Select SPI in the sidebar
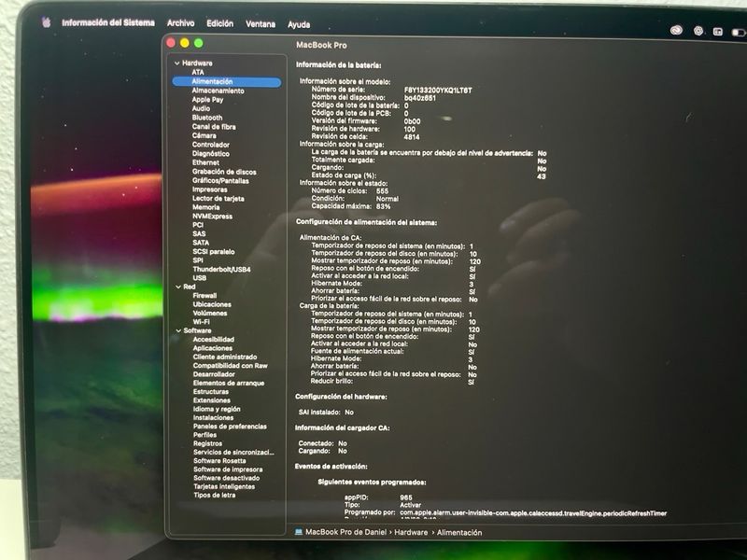Screen dimensions: 747x560 (x=198, y=260)
